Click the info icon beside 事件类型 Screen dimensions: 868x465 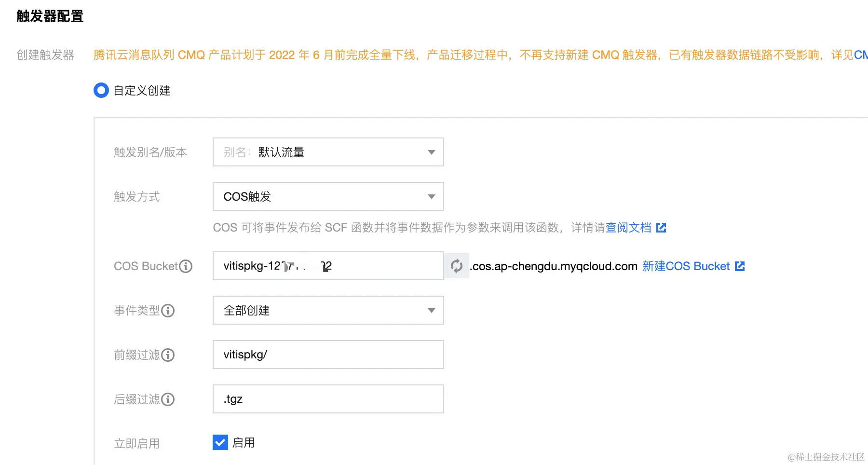[167, 311]
